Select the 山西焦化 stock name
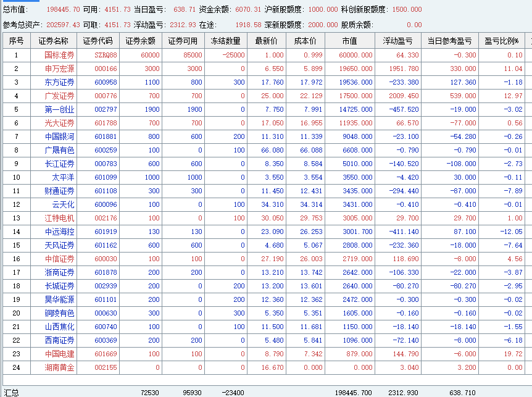532x397 pixels. coord(59,327)
